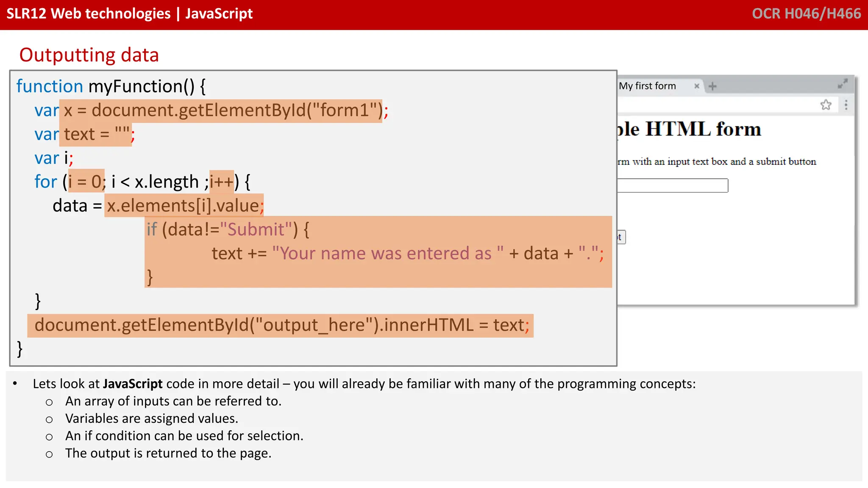Click 'An array of inputs can be referred to.'
Viewport: 868px width, 488px height.
pos(173,401)
